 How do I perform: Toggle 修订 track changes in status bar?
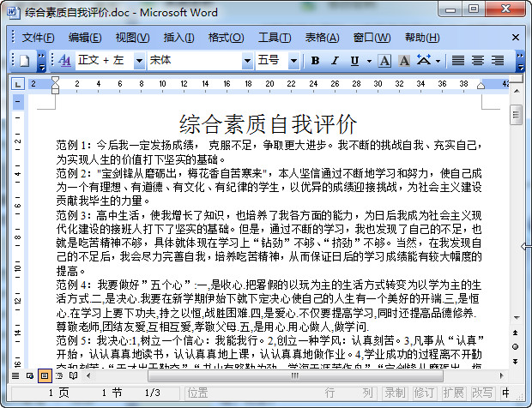coord(424,393)
